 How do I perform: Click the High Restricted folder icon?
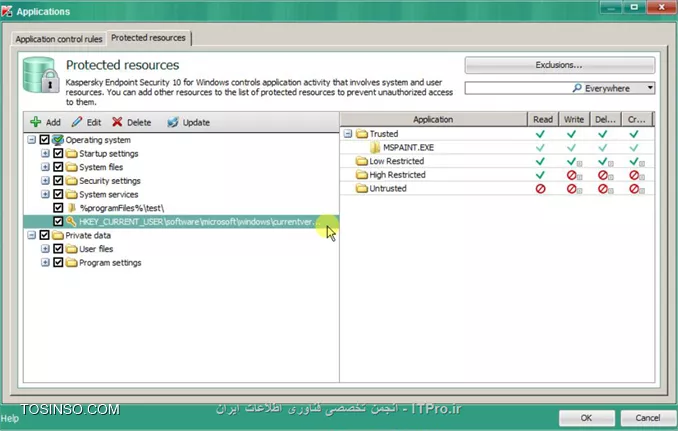pyautogui.click(x=361, y=175)
